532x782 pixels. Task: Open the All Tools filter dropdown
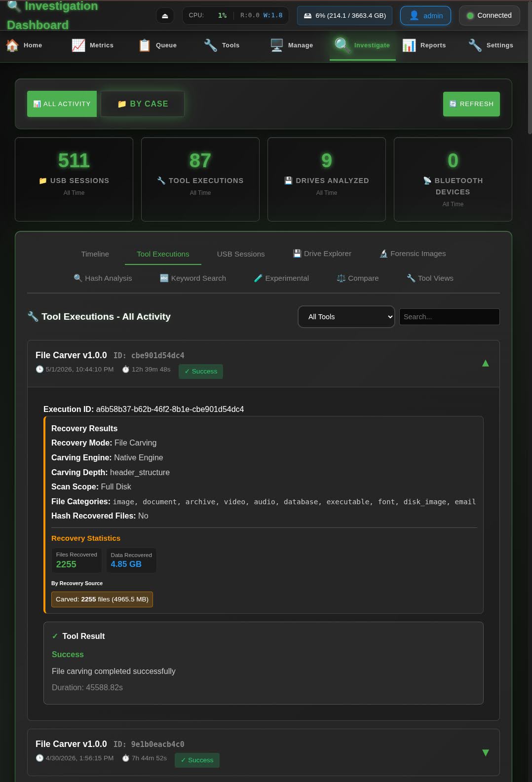tap(346, 317)
